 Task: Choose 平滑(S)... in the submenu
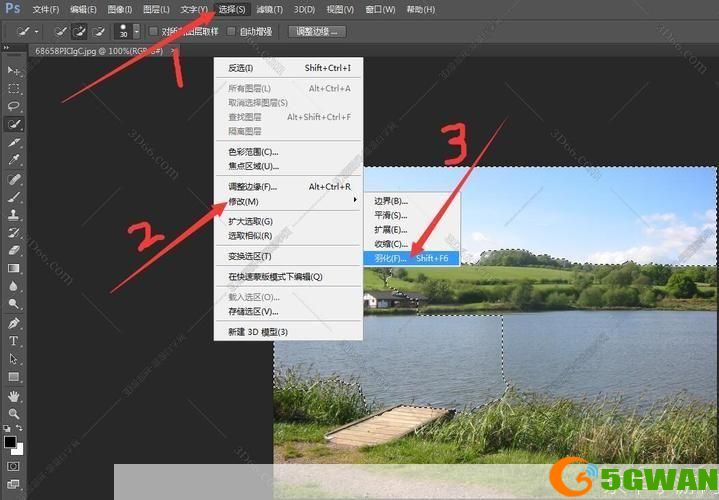point(412,215)
